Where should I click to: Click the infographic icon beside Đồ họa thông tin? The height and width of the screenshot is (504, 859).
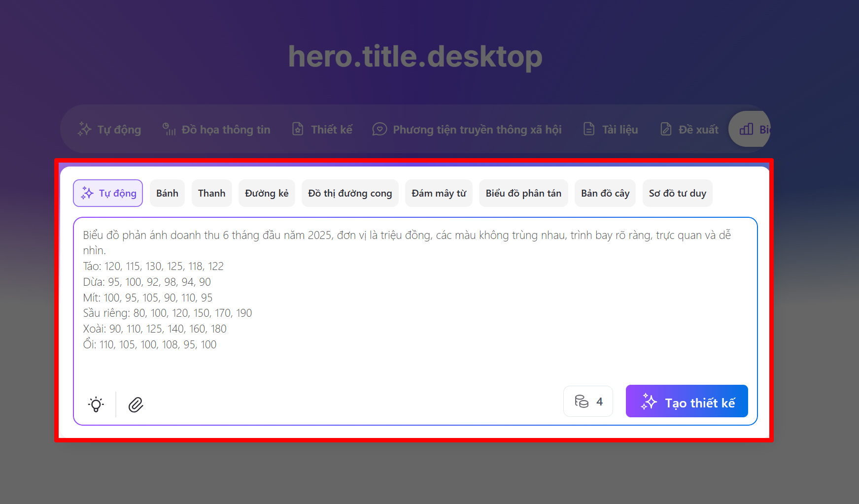click(x=169, y=129)
